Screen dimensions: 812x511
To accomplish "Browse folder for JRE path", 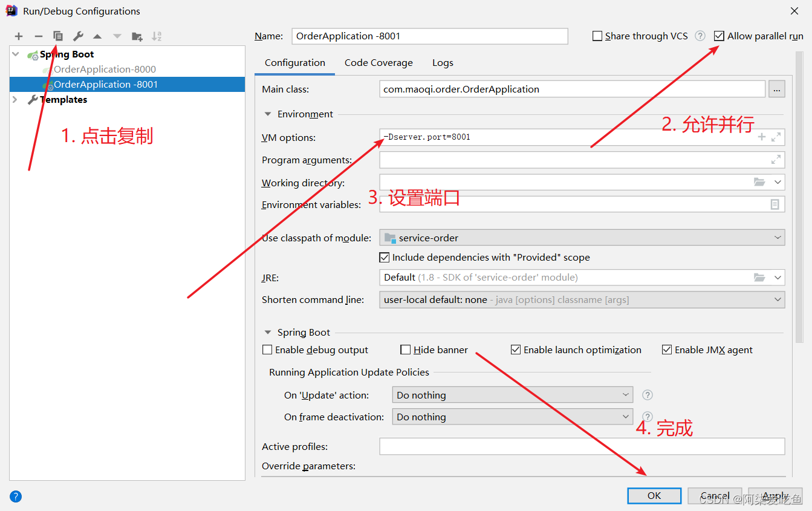I will 759,278.
